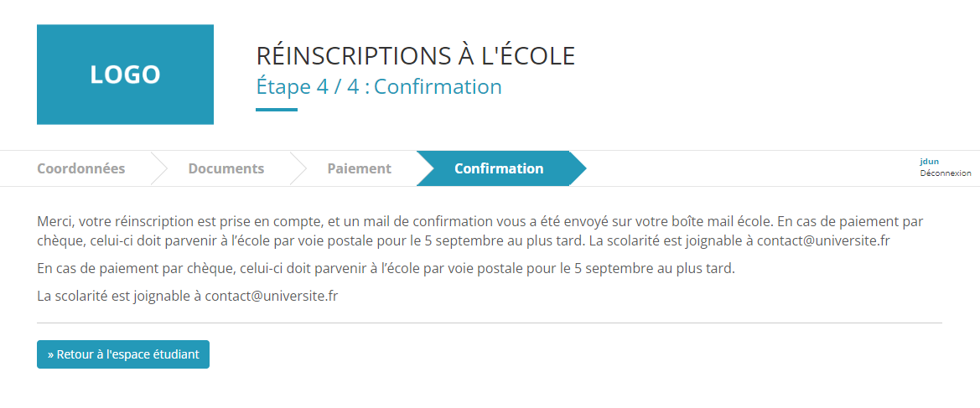Screen dimensions: 980x408
Task: Click the horizontal divider above the Retour button
Action: [489, 323]
